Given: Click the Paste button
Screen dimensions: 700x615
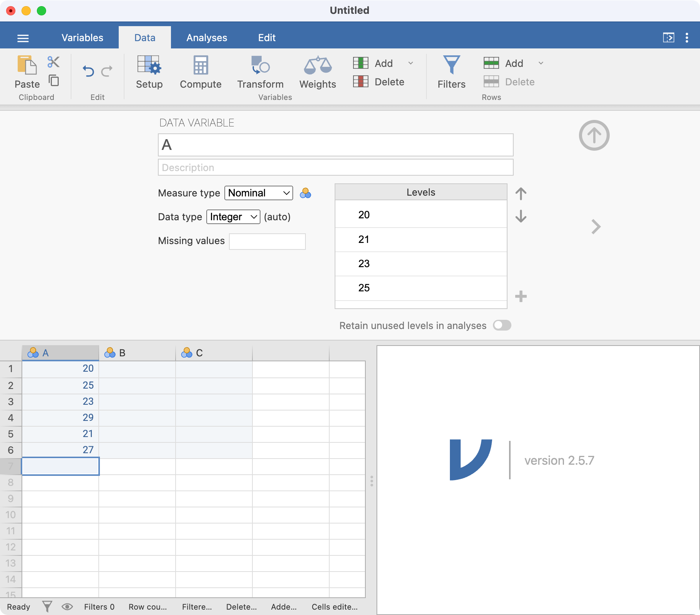Looking at the screenshot, I should tap(27, 72).
